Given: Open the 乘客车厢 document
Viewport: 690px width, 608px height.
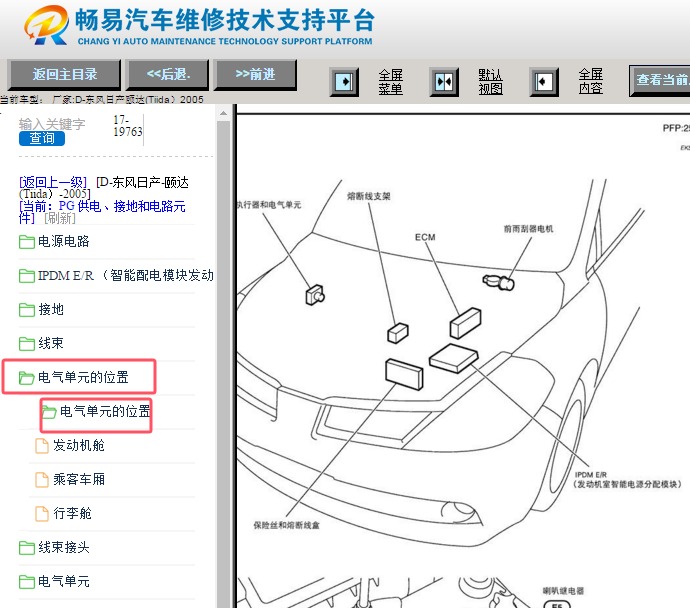Looking at the screenshot, I should (79, 479).
